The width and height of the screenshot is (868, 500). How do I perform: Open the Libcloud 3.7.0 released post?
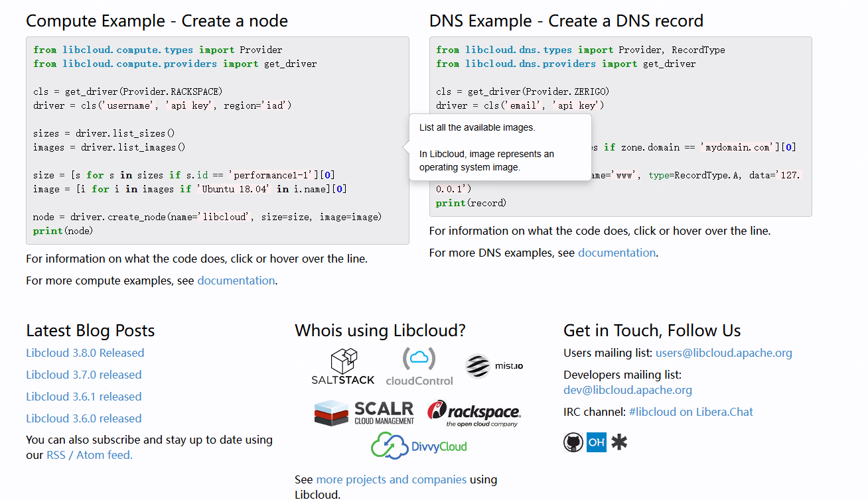pyautogui.click(x=84, y=375)
